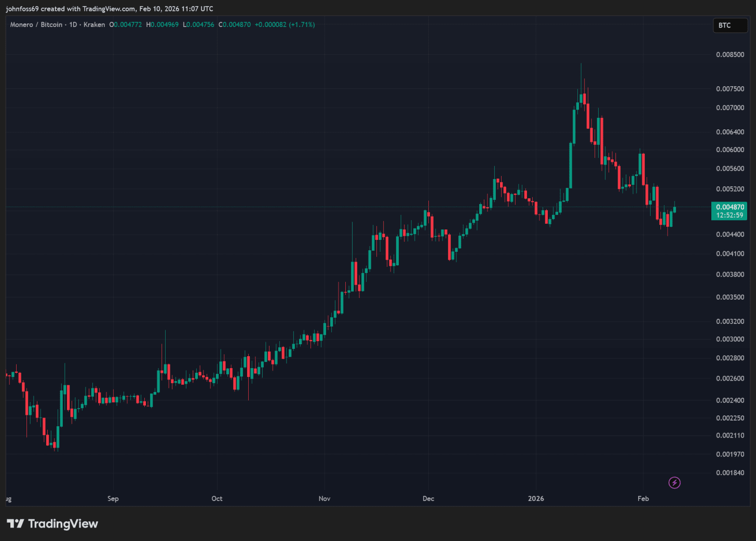Click the 0.007000 price axis label
756x541 pixels.
pyautogui.click(x=730, y=107)
